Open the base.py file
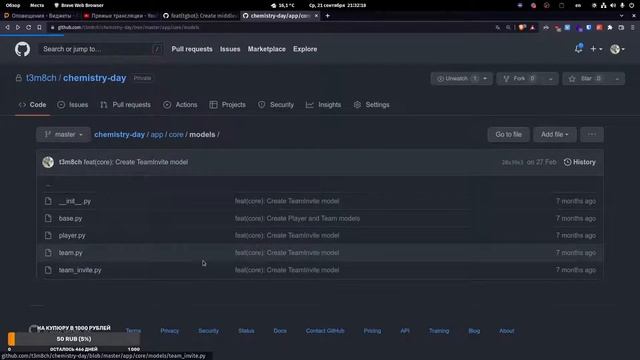 (x=70, y=218)
